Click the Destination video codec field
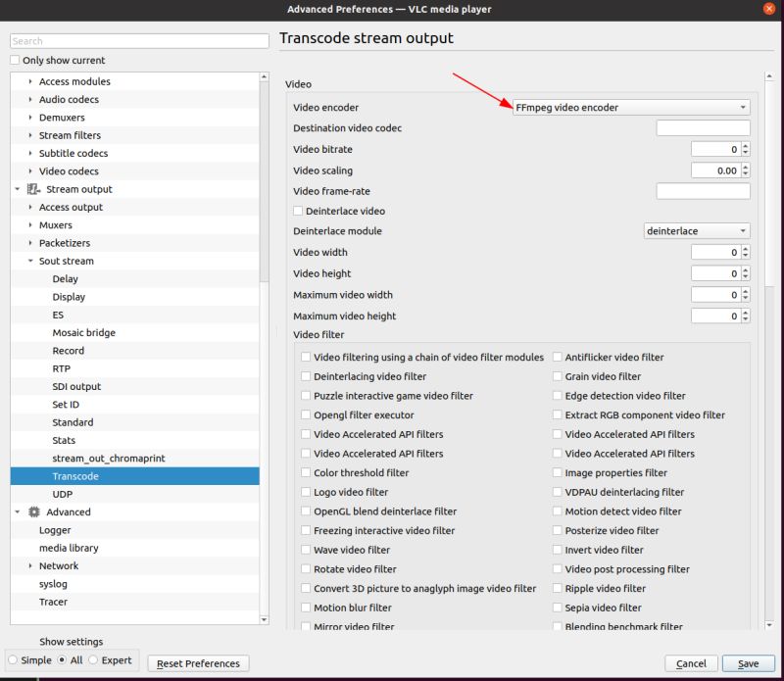 [703, 128]
